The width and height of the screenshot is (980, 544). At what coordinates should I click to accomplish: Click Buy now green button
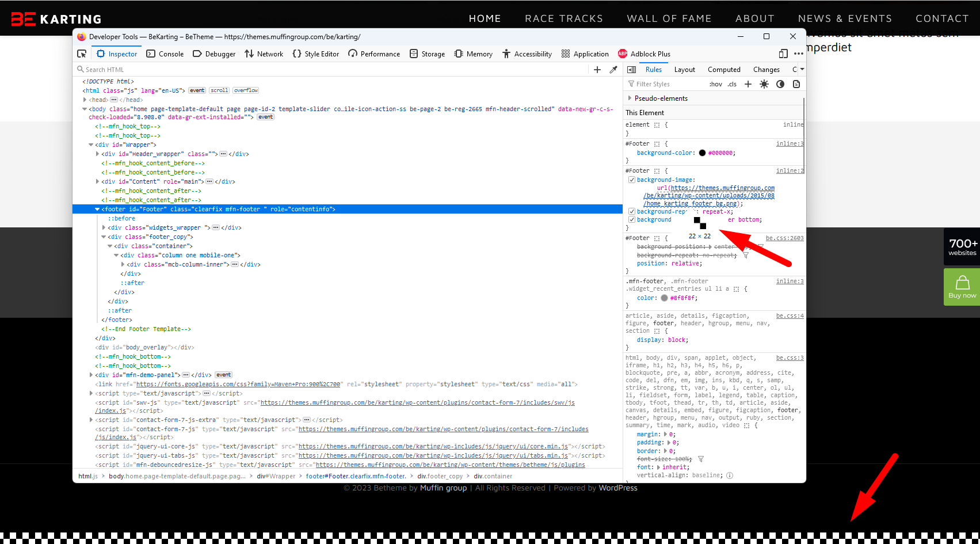(x=962, y=287)
